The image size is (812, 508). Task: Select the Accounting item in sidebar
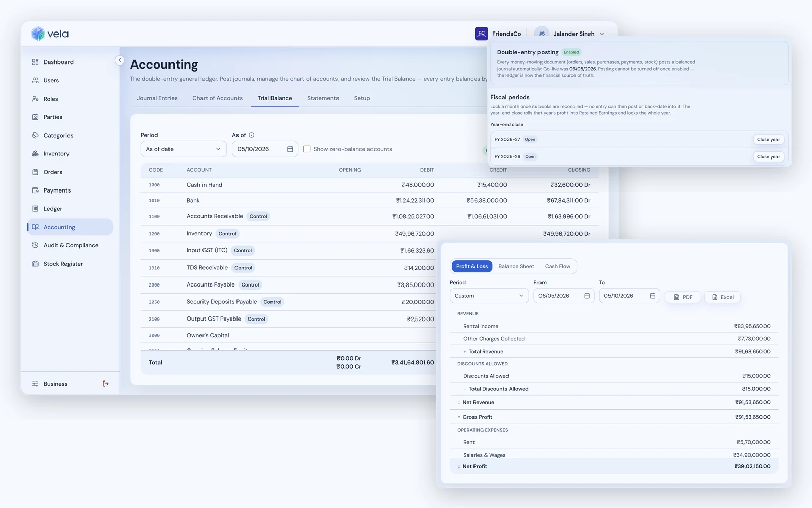[70, 227]
